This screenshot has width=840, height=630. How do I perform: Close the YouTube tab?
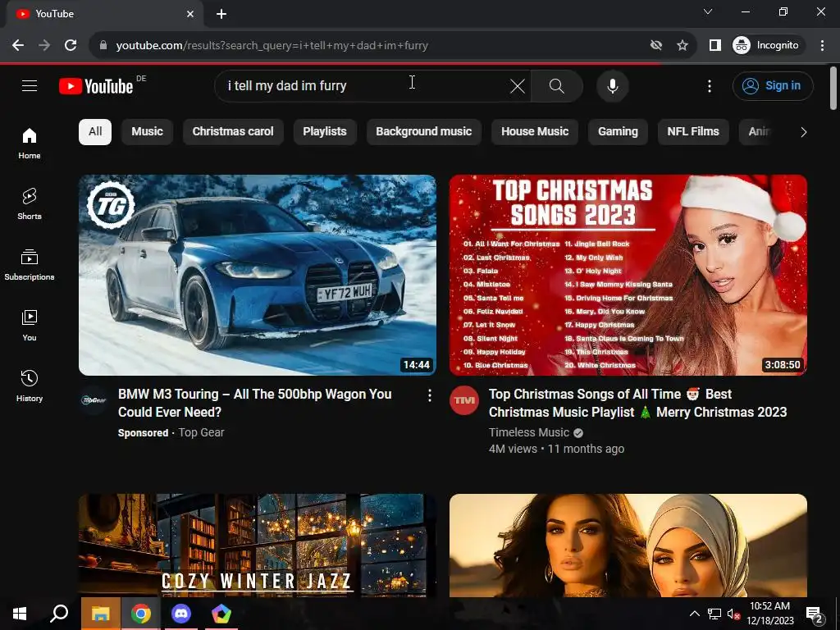(x=190, y=14)
